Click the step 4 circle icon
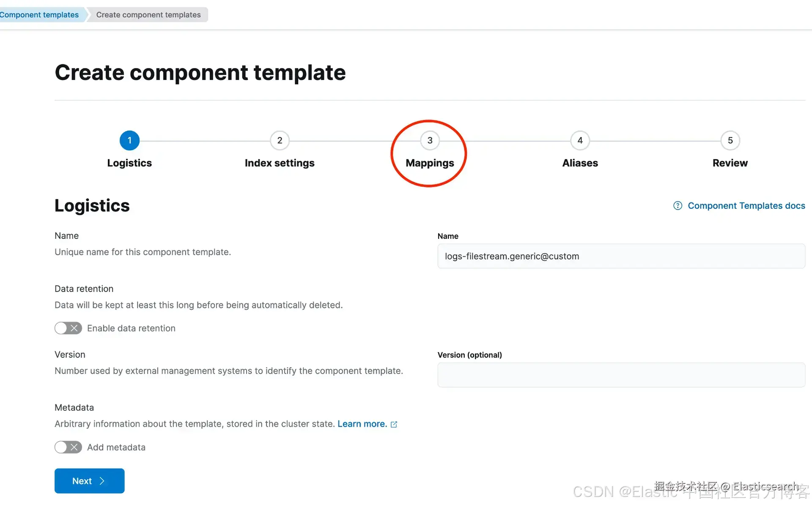Image resolution: width=812 pixels, height=505 pixels. click(580, 140)
